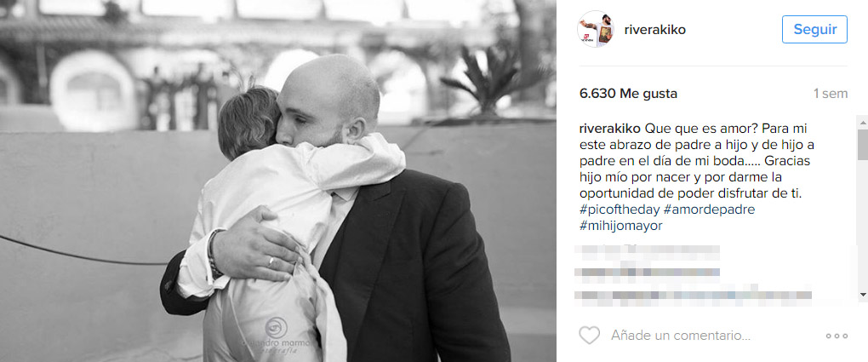The image size is (868, 362).
Task: Click the 1 sem timestamp
Action: pyautogui.click(x=831, y=94)
